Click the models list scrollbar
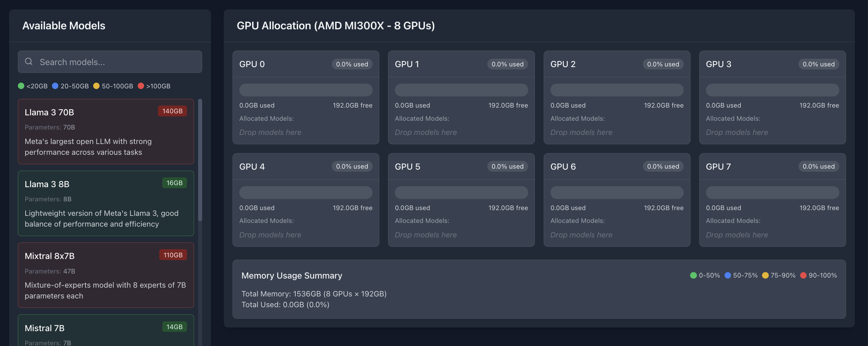Viewport: 868px width, 346px height. (200, 160)
